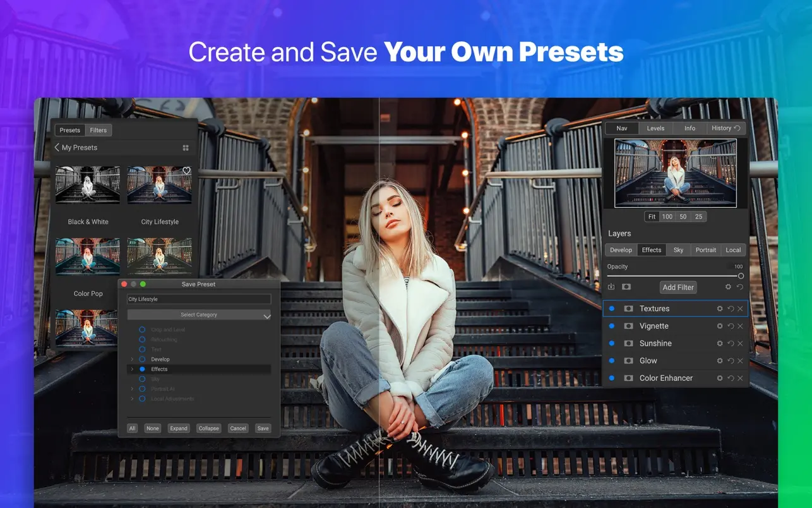Deselect the Effects option in Save Preset

(142, 369)
